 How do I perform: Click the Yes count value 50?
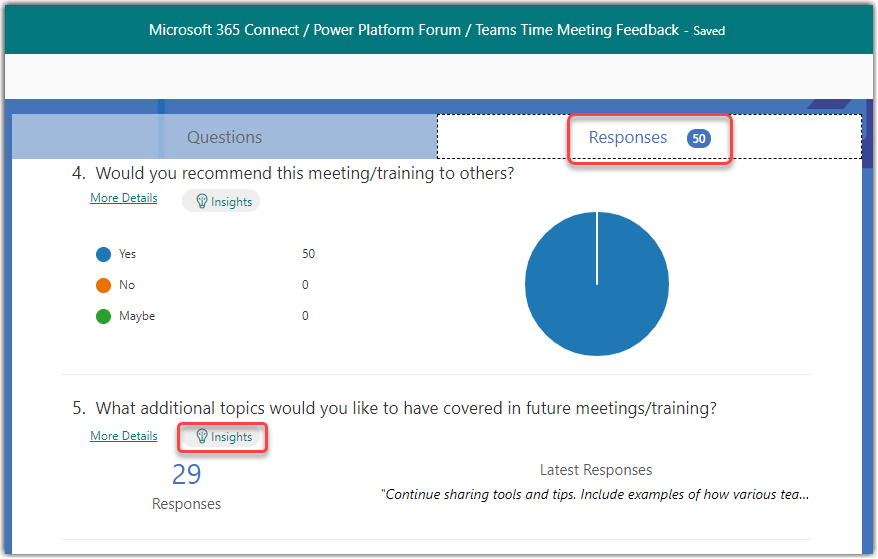(x=309, y=254)
